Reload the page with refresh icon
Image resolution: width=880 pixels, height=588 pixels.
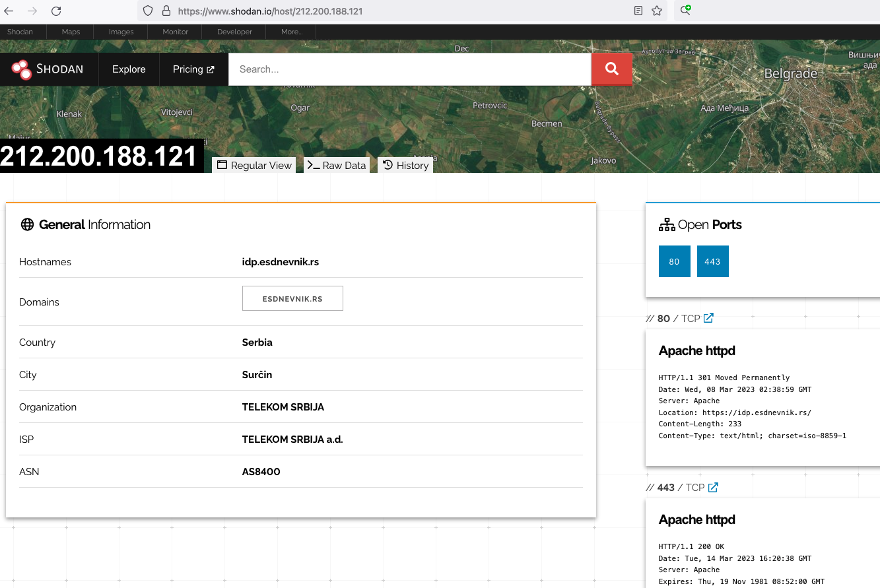click(x=56, y=11)
